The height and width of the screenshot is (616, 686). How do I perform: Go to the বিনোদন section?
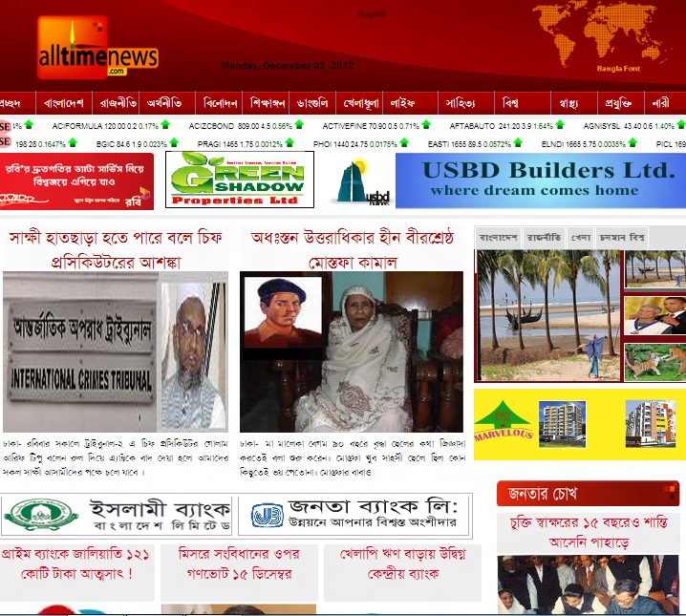221,103
